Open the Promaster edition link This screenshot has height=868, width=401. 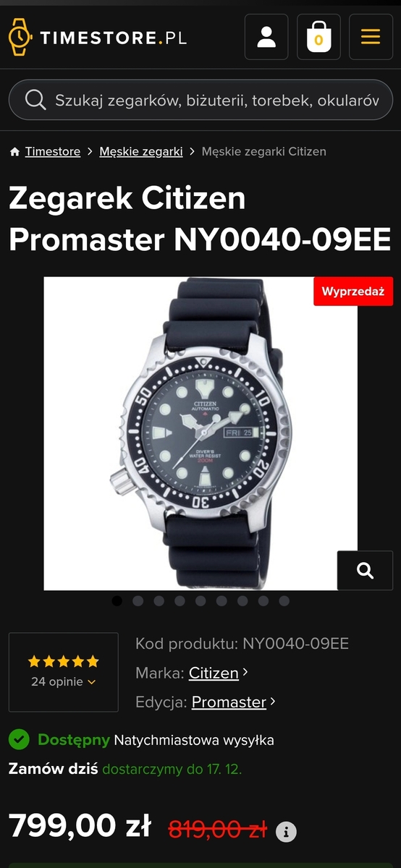coord(229,702)
